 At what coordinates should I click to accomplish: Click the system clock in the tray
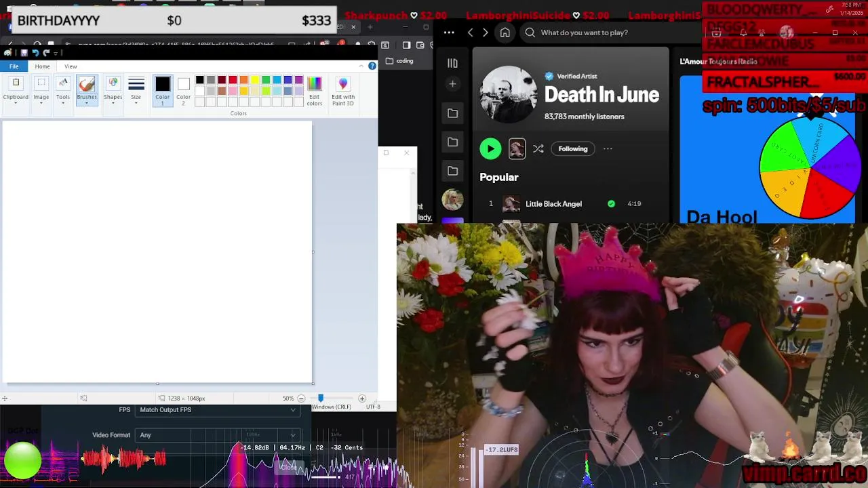click(852, 8)
